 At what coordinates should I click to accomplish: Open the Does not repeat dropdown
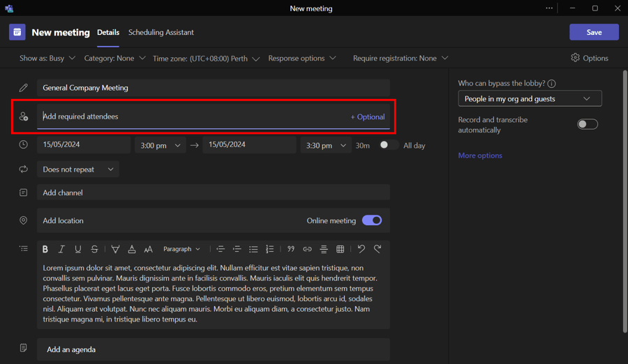click(78, 169)
